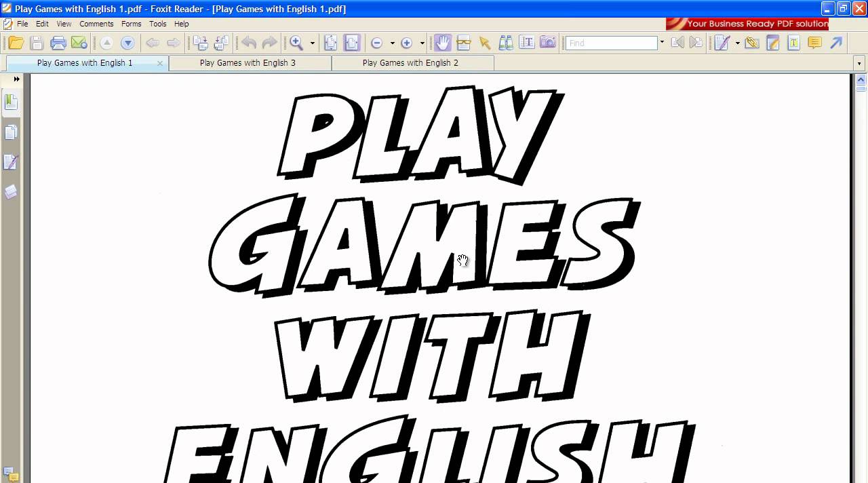Viewport: 868px width, 483px height.
Task: Click the Your Business Ready PDF solution banner
Action: pyautogui.click(x=747, y=24)
